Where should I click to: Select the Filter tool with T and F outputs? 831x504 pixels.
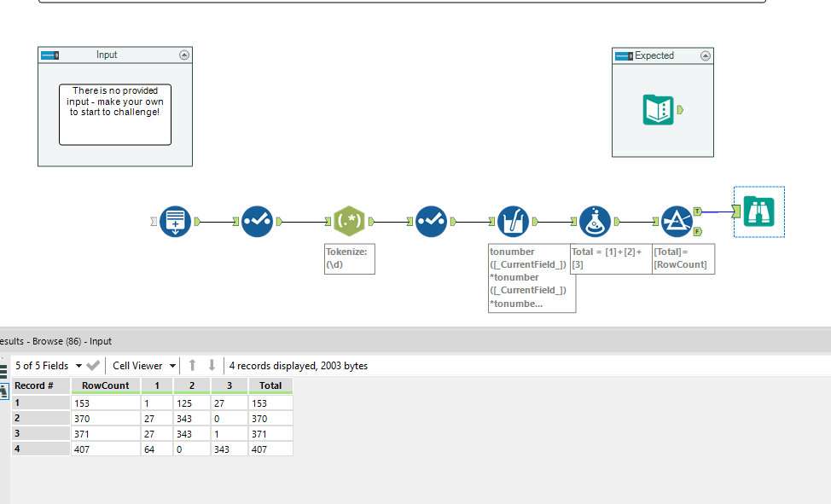(677, 220)
